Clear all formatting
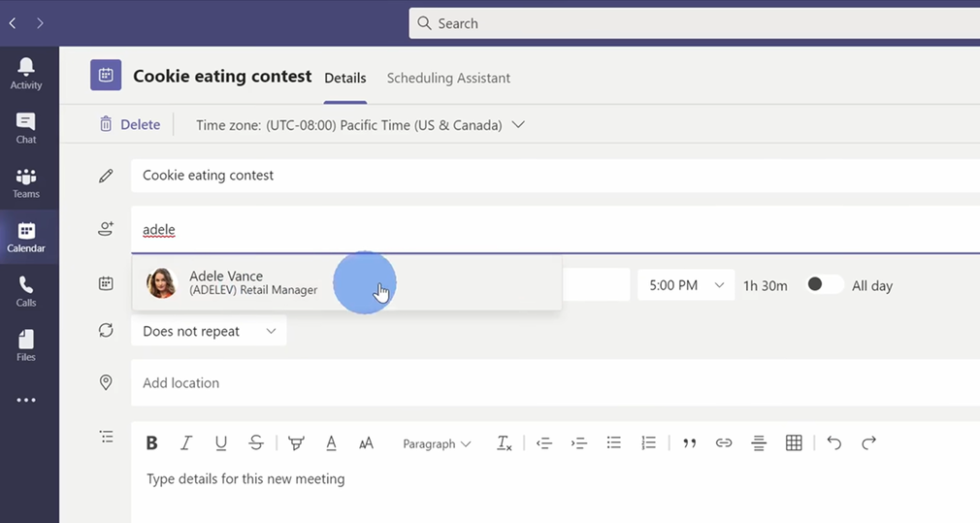Screen dimensions: 980x523 coord(504,443)
